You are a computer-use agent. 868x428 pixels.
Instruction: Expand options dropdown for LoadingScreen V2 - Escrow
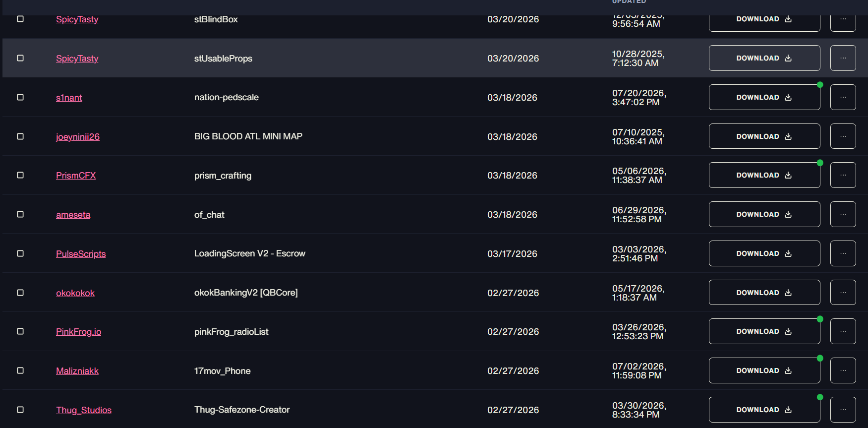pos(843,253)
